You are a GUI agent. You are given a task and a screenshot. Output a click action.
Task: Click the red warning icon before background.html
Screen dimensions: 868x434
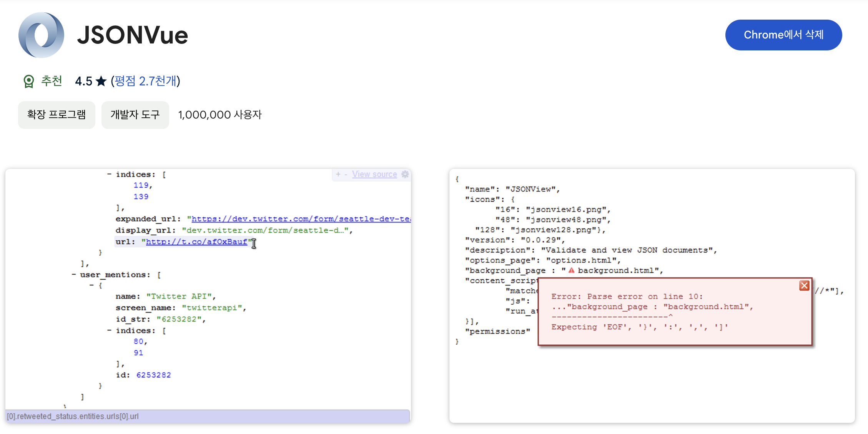click(571, 270)
